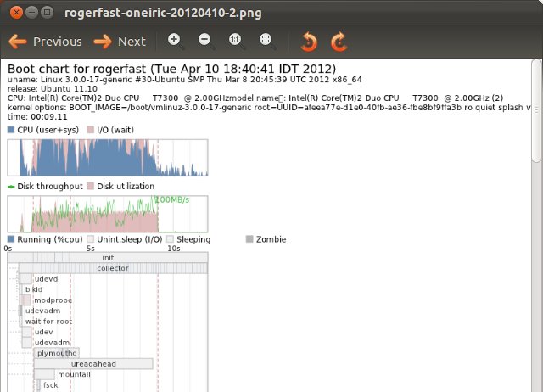Click the 5s timeline marker
Screen dimensions: 543x392
pos(91,249)
